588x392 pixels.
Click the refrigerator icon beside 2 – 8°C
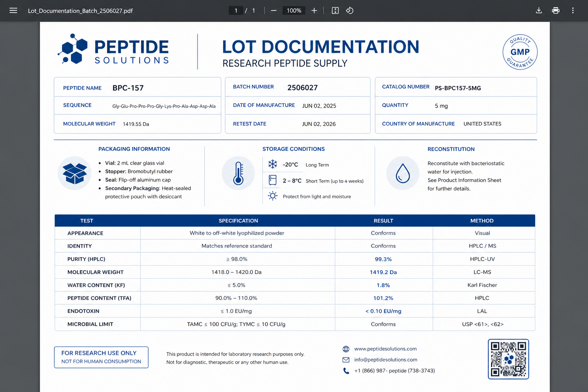(273, 180)
